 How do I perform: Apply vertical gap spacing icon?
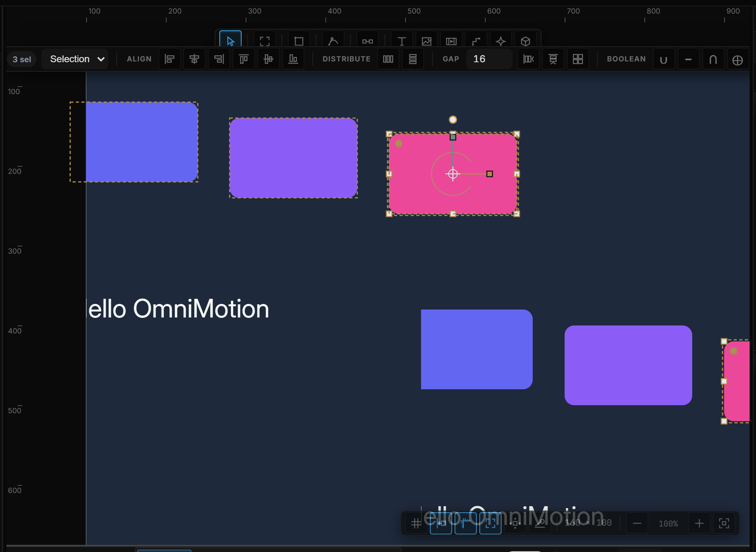[553, 59]
